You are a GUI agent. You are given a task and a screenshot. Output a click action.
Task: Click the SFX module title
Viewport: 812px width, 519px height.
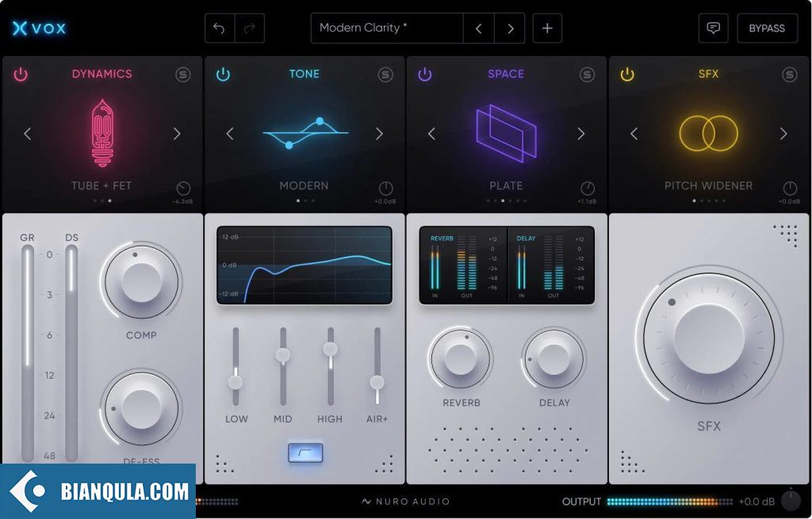pyautogui.click(x=708, y=74)
